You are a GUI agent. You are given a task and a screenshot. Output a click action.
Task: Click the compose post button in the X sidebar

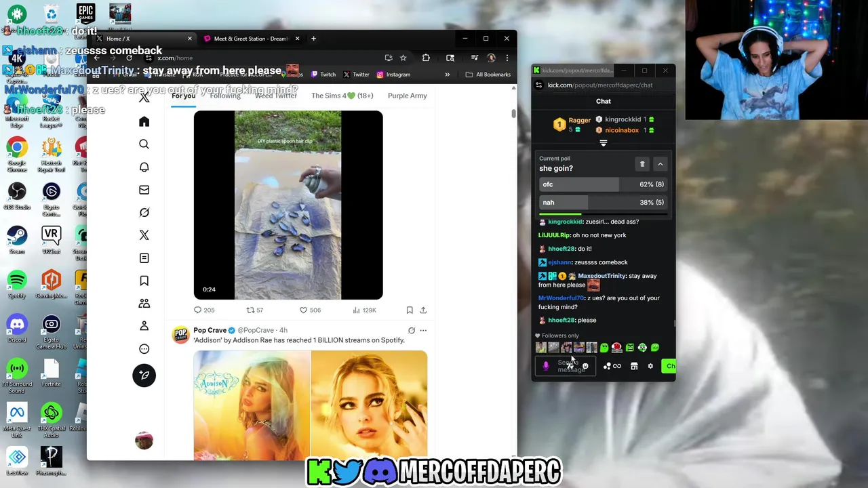144,375
